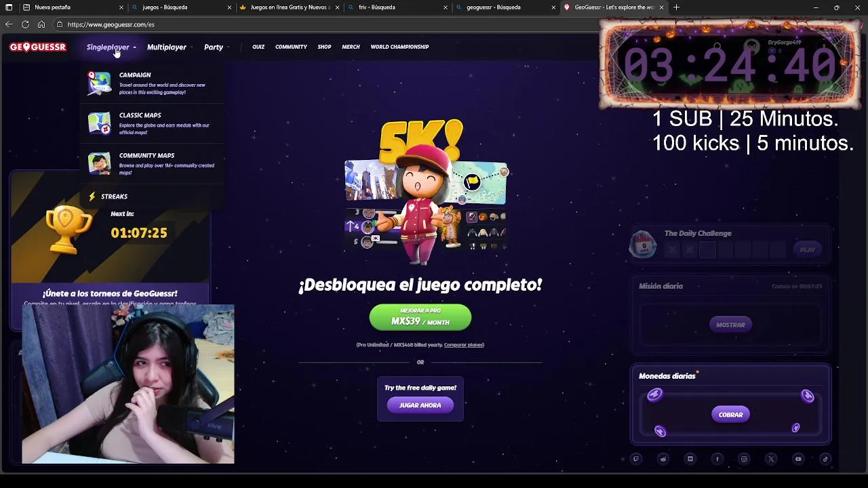
Task: Click the Daily Challenge PLAY button
Action: click(x=807, y=249)
